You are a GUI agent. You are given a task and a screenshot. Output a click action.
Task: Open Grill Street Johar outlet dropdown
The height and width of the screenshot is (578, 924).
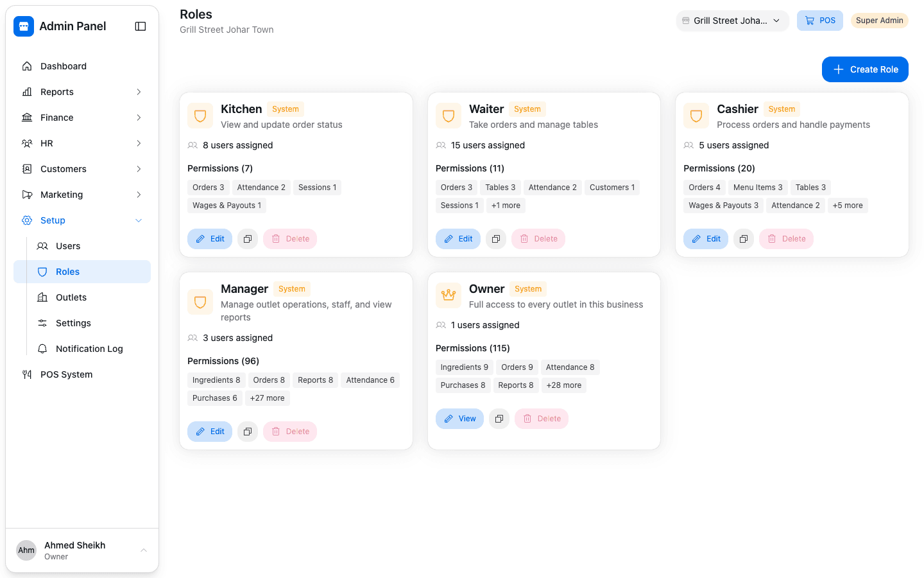click(732, 21)
